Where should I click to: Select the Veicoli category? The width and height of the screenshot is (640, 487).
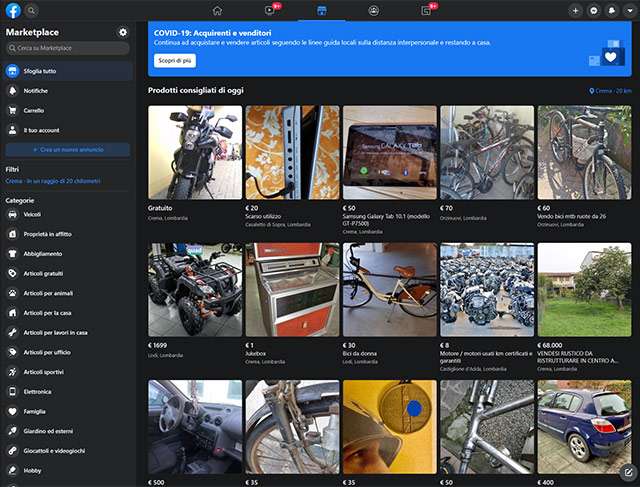coord(32,214)
